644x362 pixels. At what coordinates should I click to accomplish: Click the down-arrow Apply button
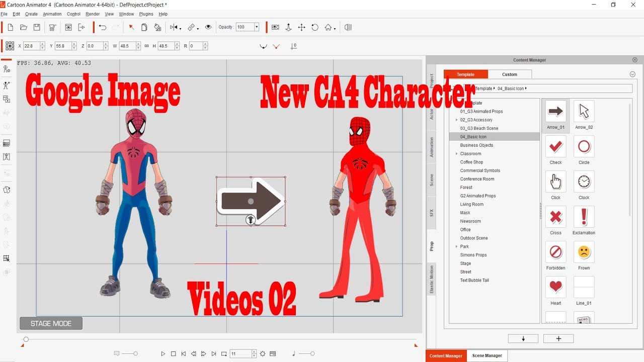pyautogui.click(x=523, y=339)
